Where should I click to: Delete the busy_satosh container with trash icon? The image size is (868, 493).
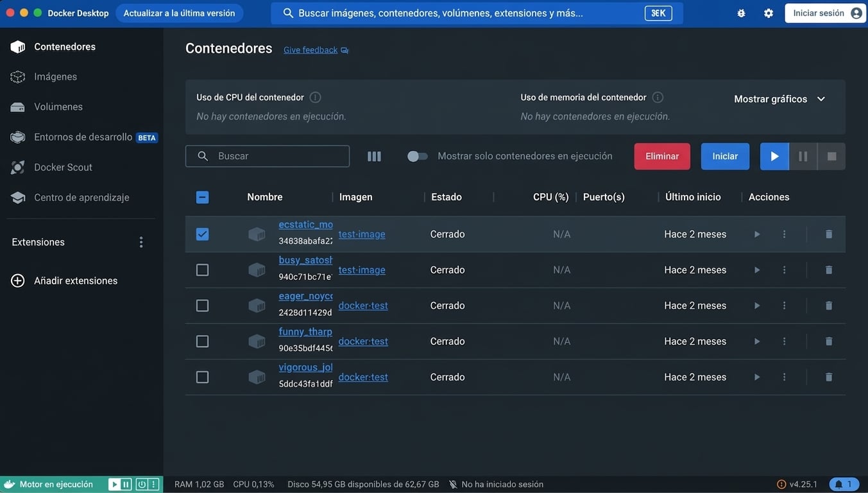829,270
